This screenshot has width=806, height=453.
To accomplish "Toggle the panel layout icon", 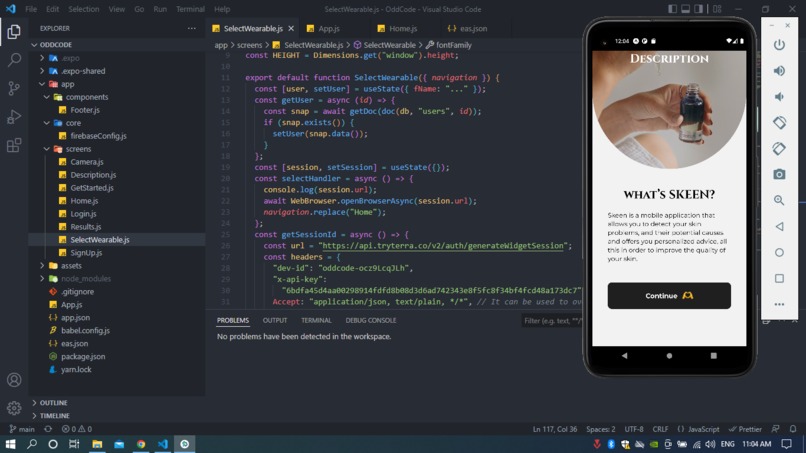I will (x=686, y=9).
